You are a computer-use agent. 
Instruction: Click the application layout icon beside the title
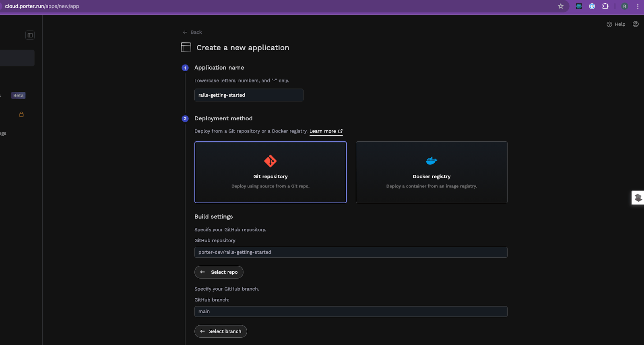[186, 48]
